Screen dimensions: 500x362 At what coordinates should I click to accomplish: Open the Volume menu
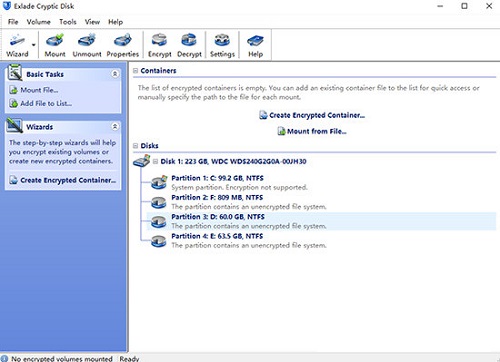click(39, 22)
